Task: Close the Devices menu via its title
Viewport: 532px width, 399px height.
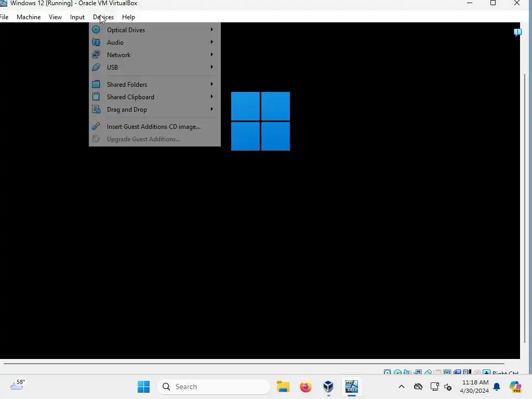Action: 103,17
